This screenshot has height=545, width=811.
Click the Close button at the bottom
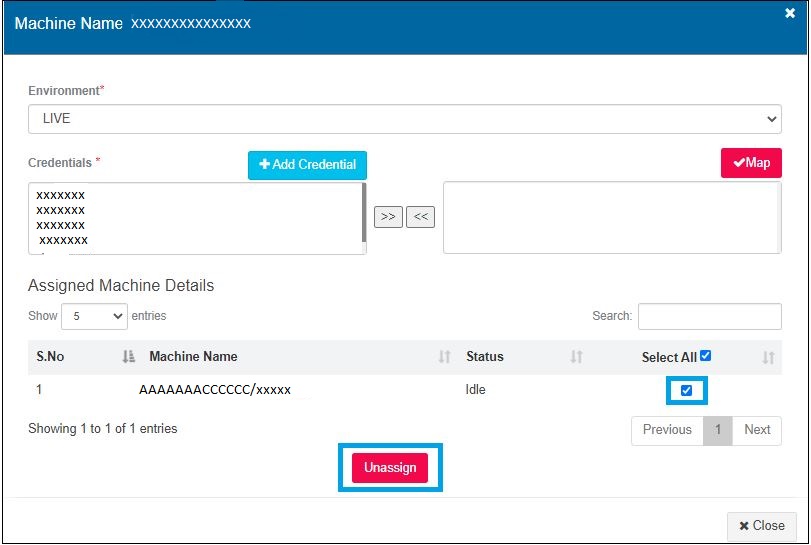click(761, 525)
